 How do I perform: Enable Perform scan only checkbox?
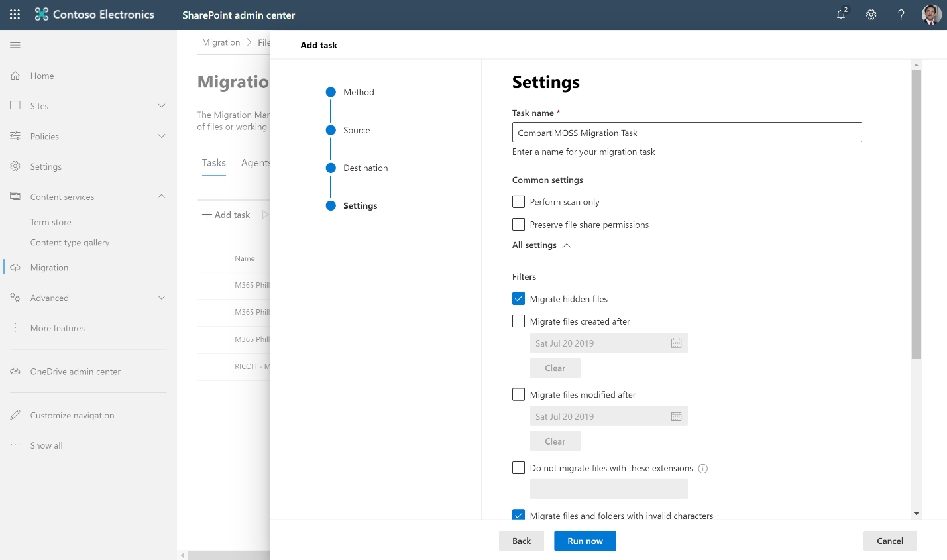pos(518,201)
